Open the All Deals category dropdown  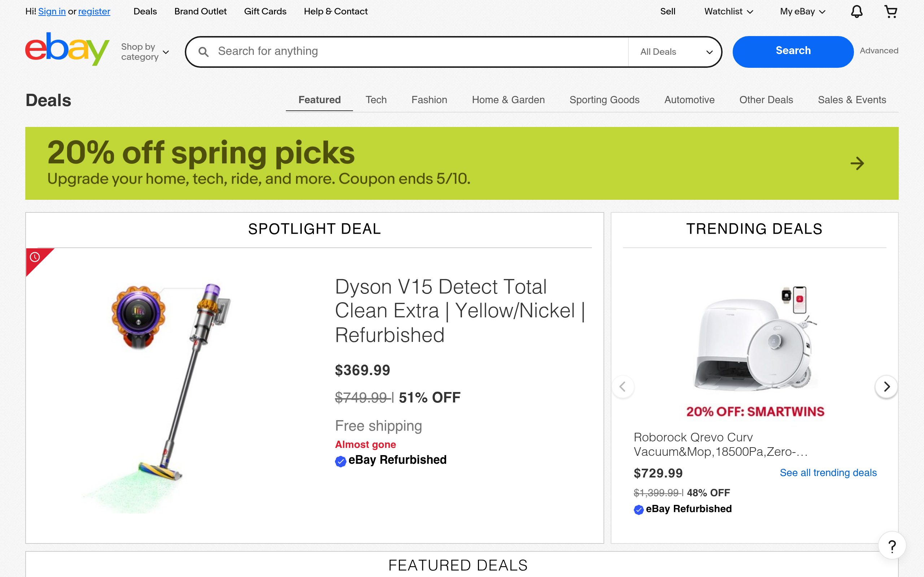point(675,52)
